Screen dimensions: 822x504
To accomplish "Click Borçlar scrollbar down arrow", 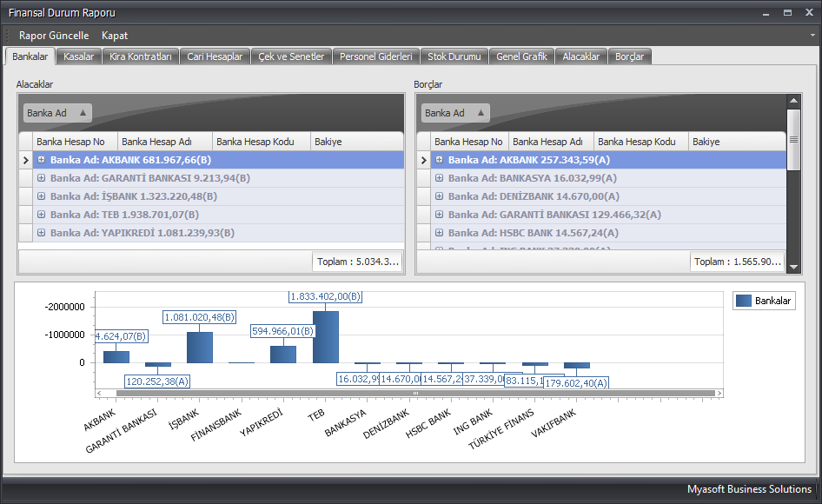I will [793, 267].
